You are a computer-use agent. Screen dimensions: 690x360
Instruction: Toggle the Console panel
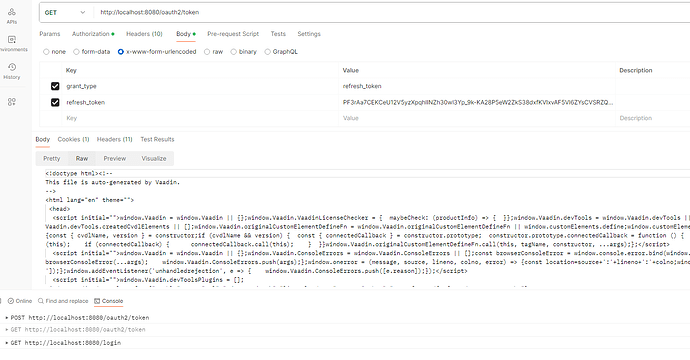pos(109,301)
